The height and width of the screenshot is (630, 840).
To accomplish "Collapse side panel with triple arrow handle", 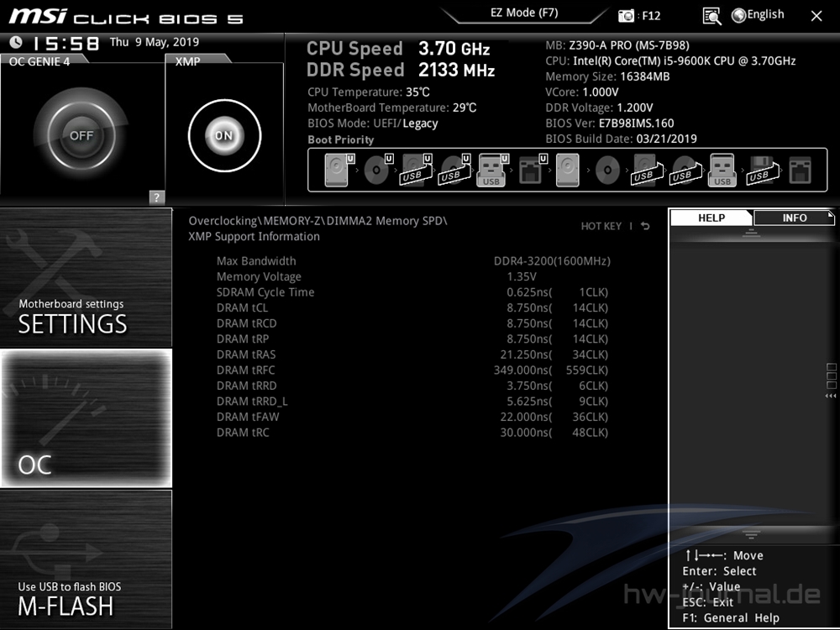I will pyautogui.click(x=831, y=396).
